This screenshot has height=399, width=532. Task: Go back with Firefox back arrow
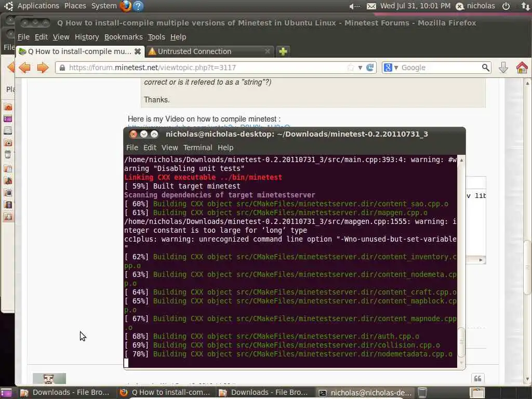click(24, 68)
